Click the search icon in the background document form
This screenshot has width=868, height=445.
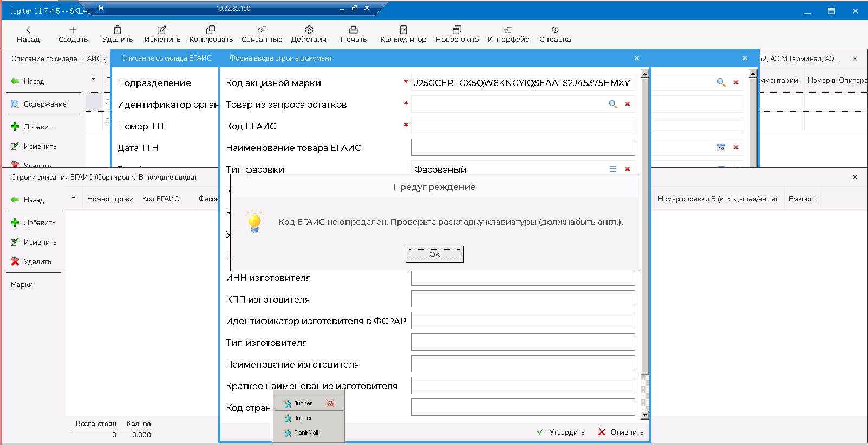[721, 82]
